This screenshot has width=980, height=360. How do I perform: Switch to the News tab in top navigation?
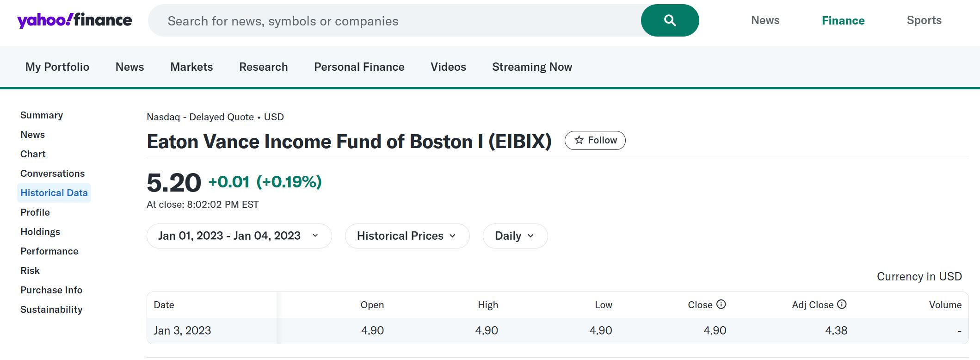[765, 20]
